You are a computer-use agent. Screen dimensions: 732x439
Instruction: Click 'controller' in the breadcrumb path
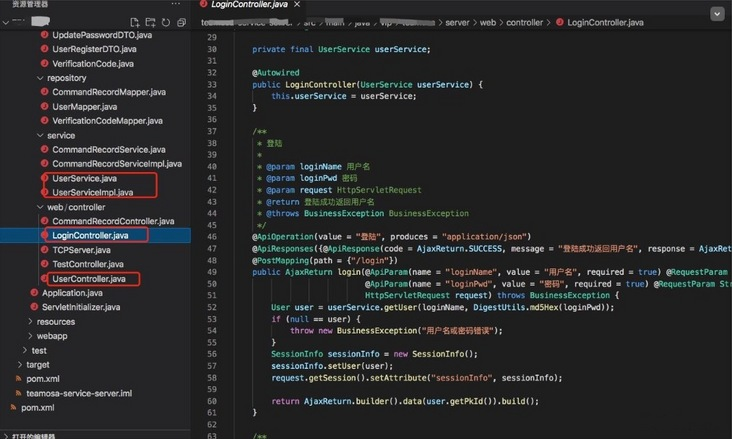tap(524, 22)
